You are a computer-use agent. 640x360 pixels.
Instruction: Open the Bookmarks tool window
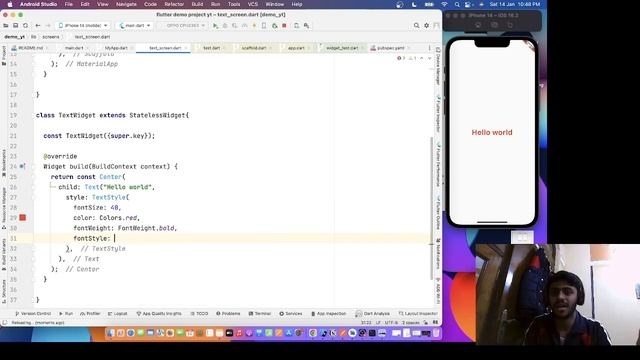(4, 162)
